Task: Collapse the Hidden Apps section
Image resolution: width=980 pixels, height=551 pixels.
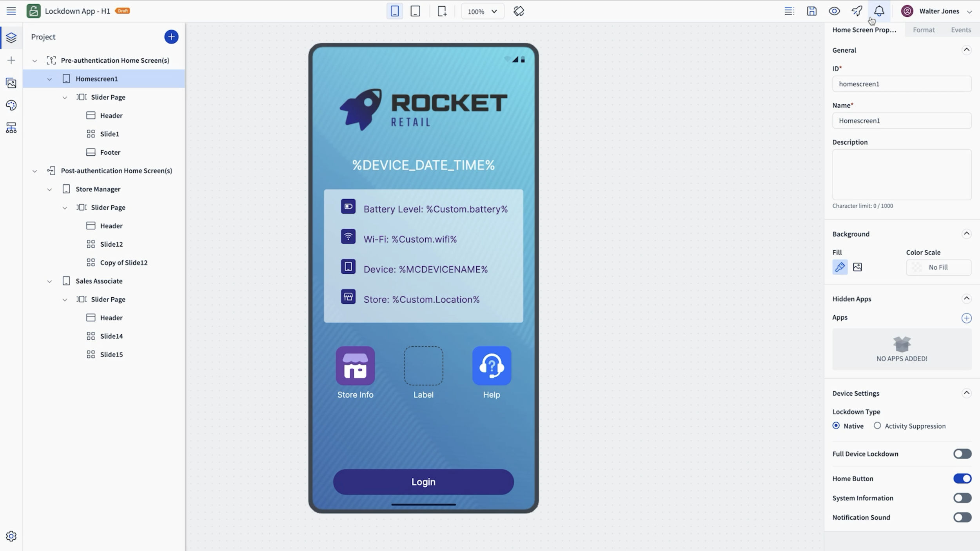Action: pos(966,298)
